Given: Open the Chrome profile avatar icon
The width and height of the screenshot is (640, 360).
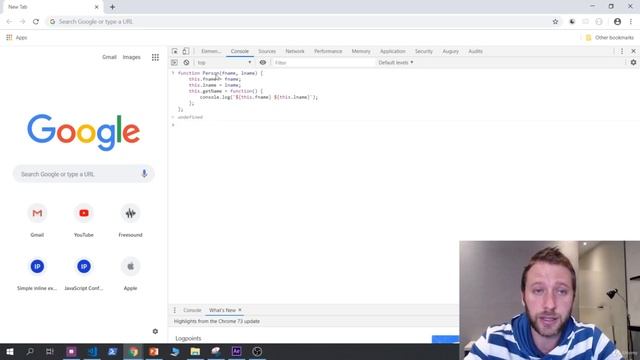Looking at the screenshot, I should pos(618,22).
